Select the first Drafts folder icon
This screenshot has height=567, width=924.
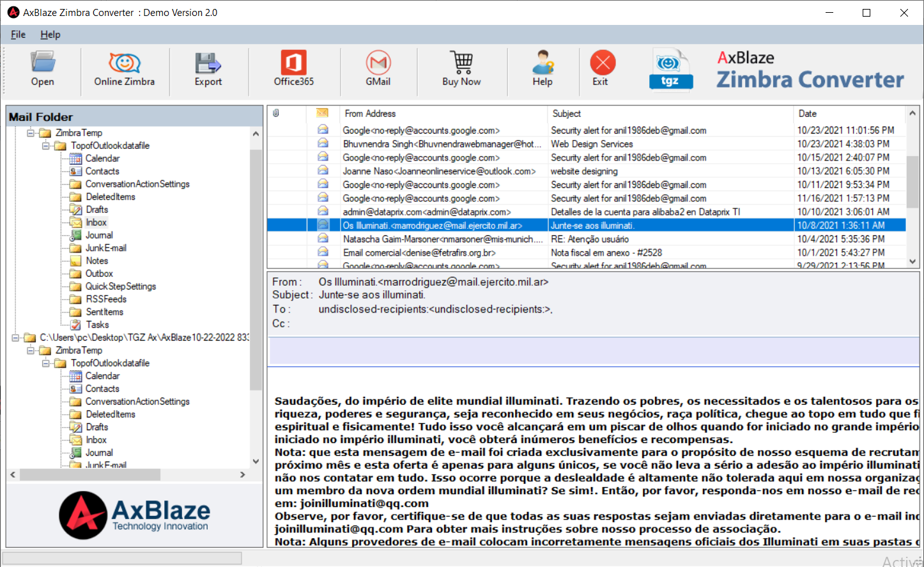tap(76, 210)
